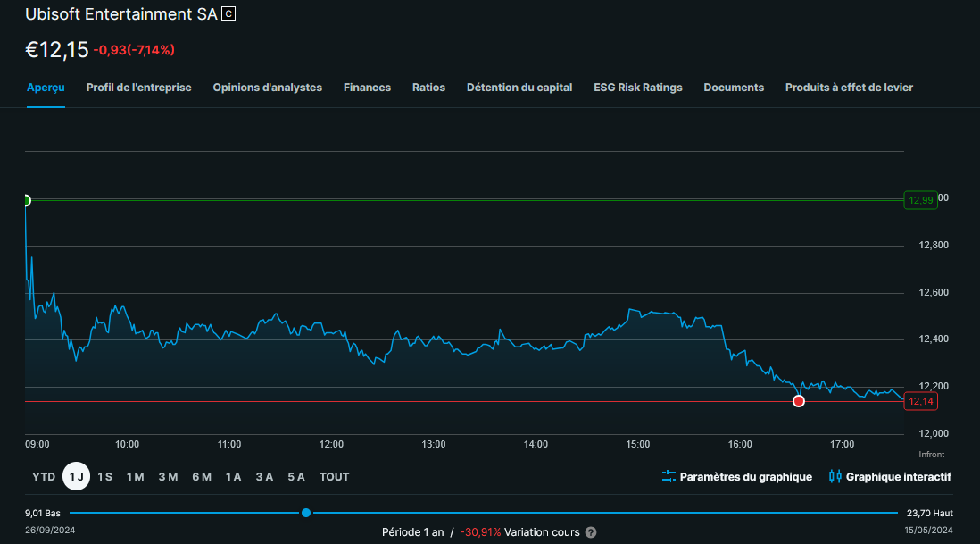This screenshot has height=544, width=980.
Task: Click the "C" compartment badge beside company name
Action: point(228,13)
